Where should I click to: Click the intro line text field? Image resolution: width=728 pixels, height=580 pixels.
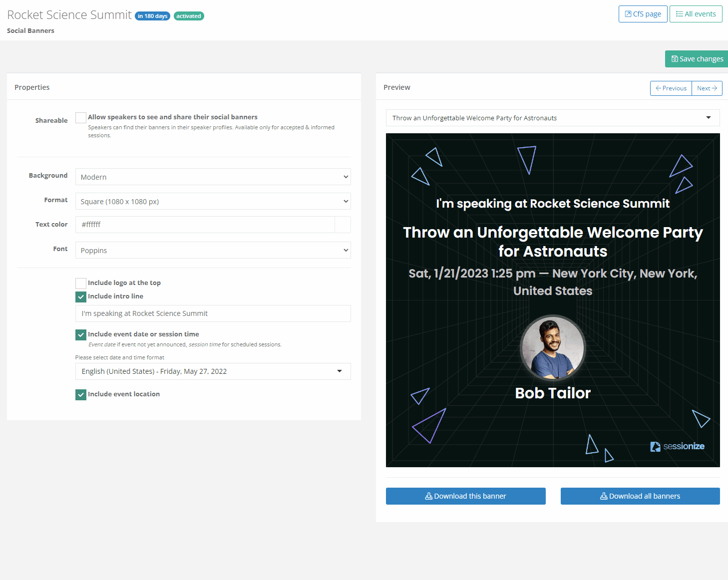(213, 313)
